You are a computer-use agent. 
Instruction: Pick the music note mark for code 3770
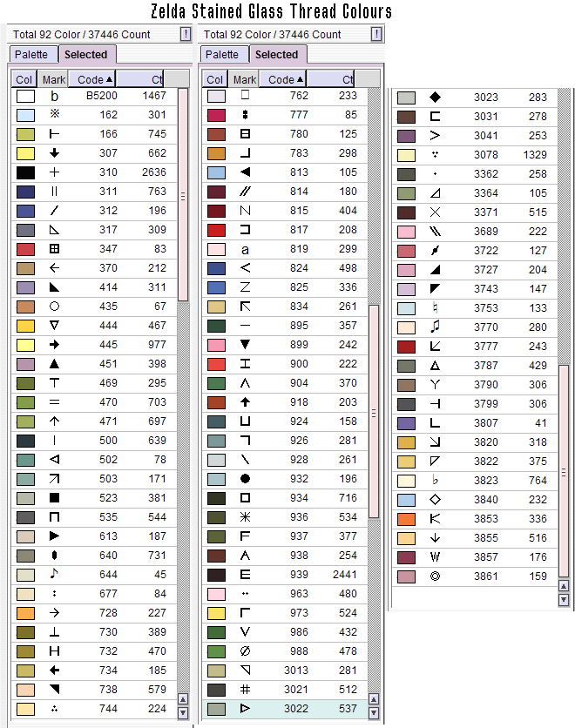pos(436,327)
